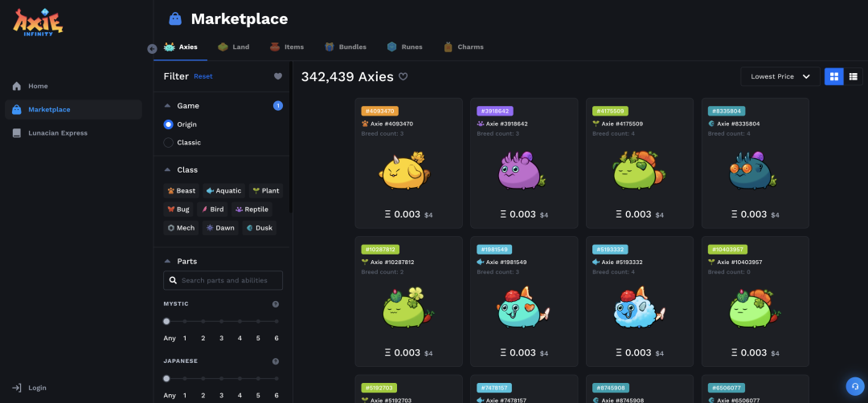The width and height of the screenshot is (868, 403).
Task: Switch to list view
Action: point(853,76)
